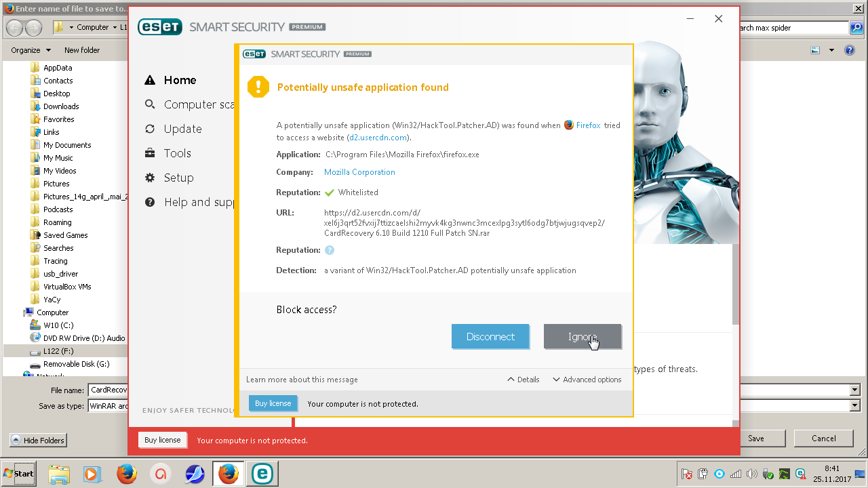Open the Organize dropdown in save dialog
The height and width of the screenshot is (488, 868).
31,50
